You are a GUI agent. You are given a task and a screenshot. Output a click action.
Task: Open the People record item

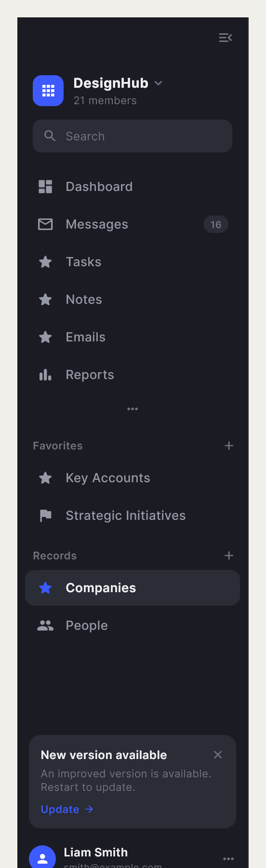(x=133, y=625)
